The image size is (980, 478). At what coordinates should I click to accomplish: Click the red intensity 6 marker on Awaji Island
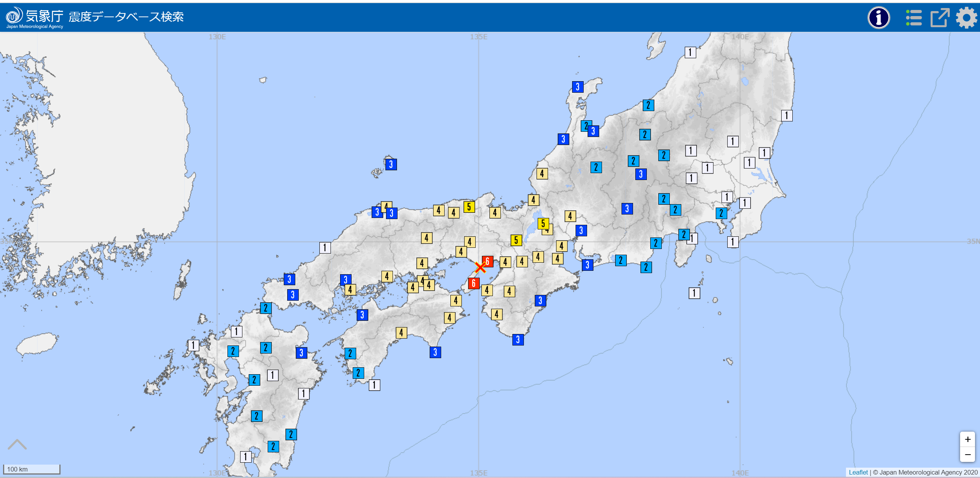(474, 283)
